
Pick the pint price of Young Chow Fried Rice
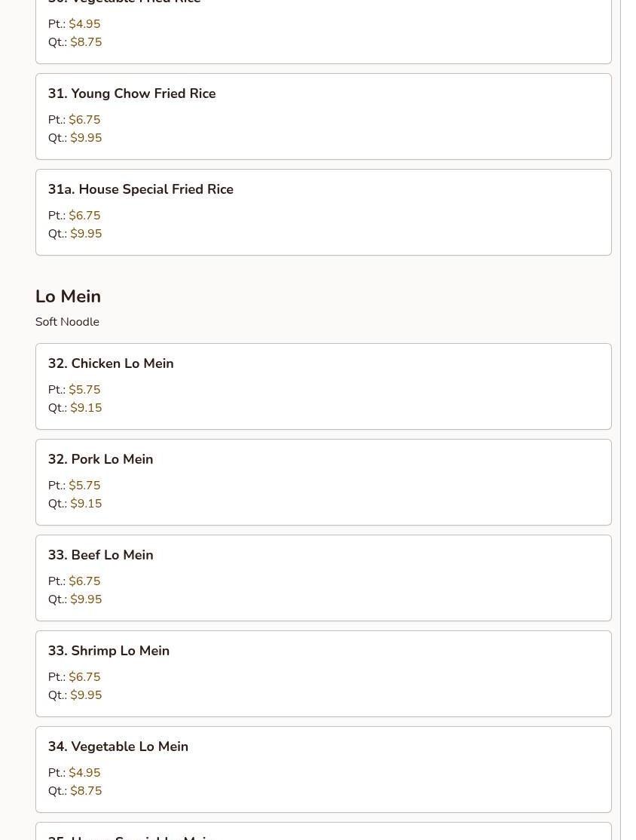coord(84,120)
